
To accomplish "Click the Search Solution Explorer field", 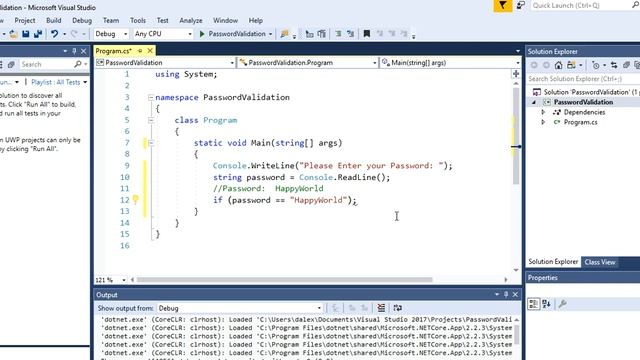I will 583,79.
